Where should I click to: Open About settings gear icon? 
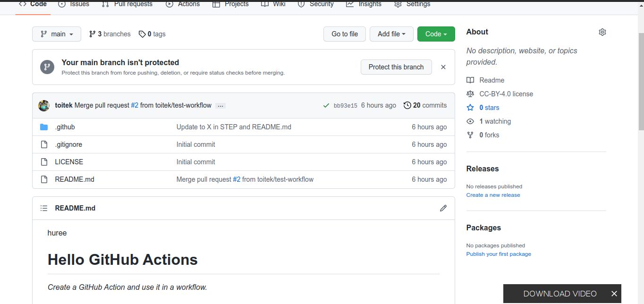click(602, 32)
